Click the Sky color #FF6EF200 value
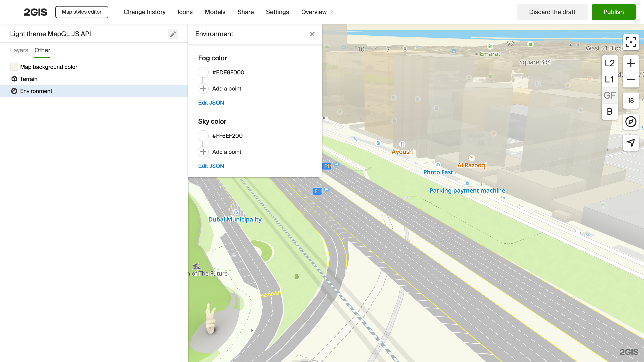 (227, 136)
